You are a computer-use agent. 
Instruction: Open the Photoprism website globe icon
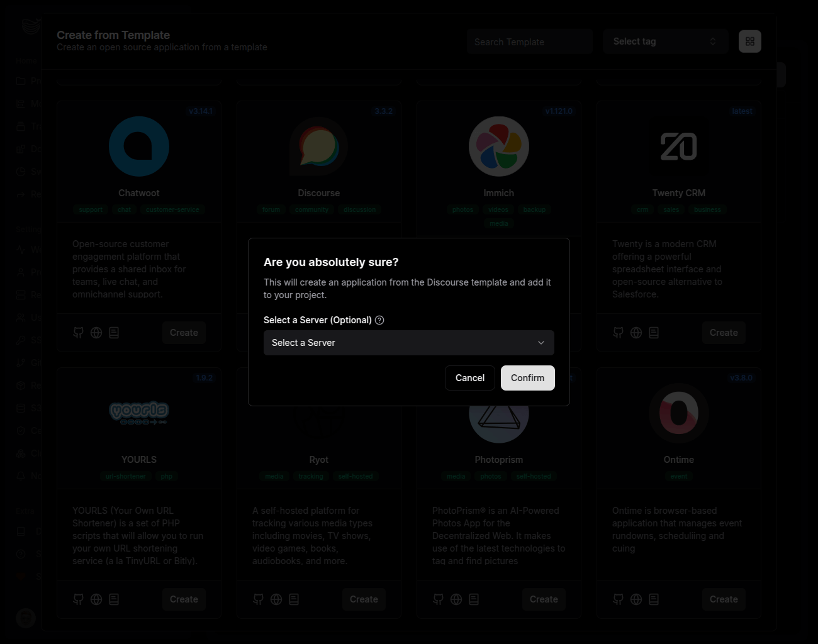456,599
